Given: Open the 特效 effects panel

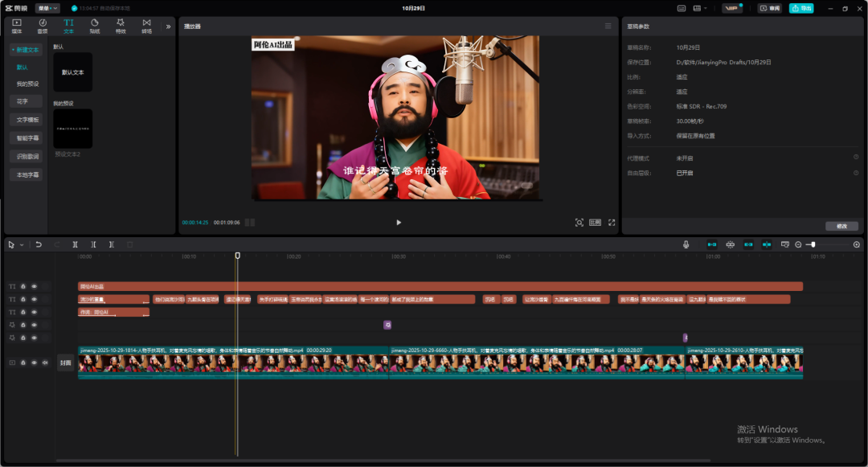Looking at the screenshot, I should 121,26.
